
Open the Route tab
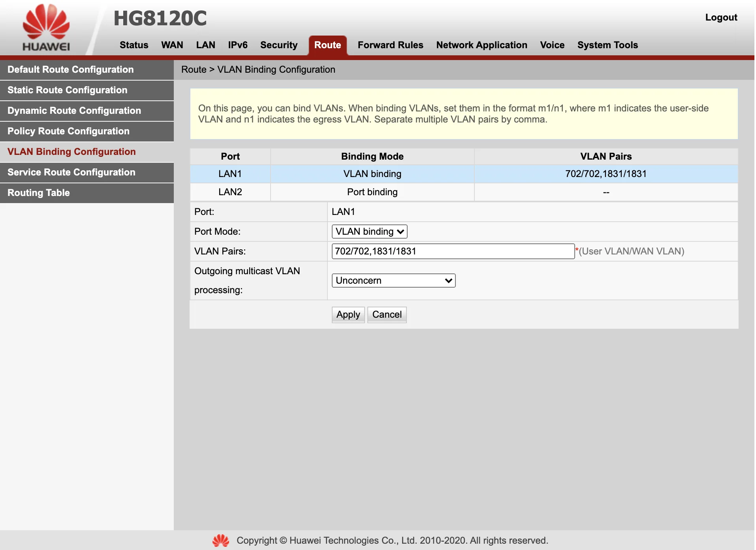[327, 45]
